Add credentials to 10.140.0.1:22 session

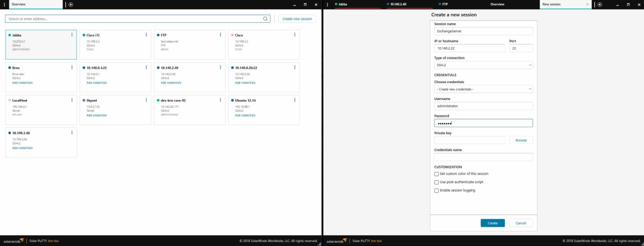[x=97, y=83]
